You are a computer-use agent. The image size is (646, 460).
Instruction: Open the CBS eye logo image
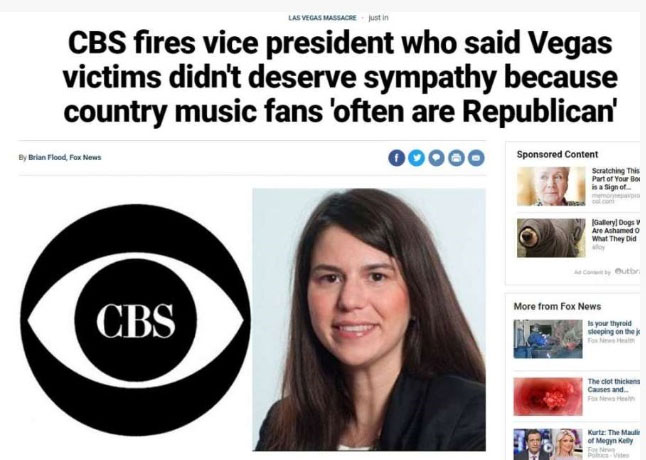pyautogui.click(x=135, y=320)
